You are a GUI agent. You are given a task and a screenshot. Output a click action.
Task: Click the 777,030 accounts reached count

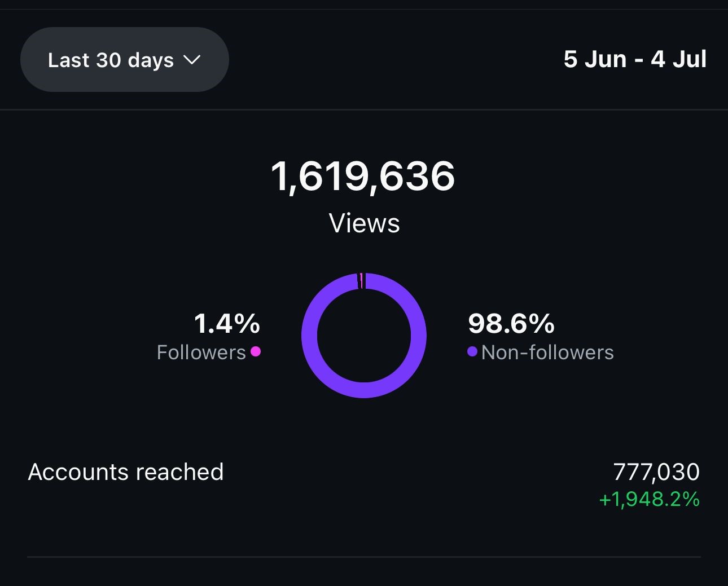[656, 472]
